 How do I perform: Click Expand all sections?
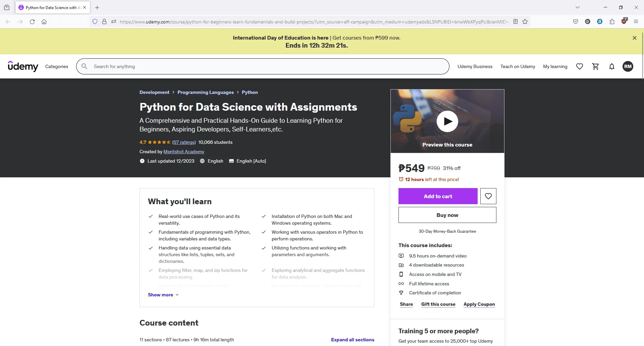(x=353, y=340)
